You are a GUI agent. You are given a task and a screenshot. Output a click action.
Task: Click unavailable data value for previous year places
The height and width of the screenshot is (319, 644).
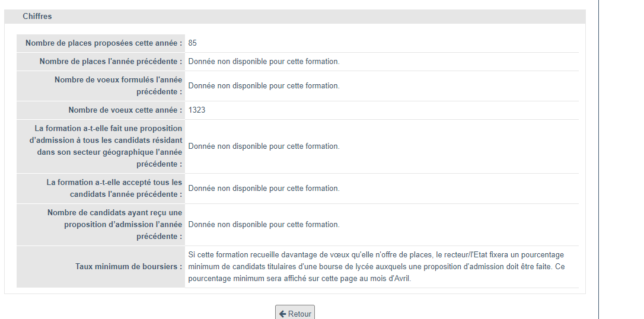(x=264, y=62)
